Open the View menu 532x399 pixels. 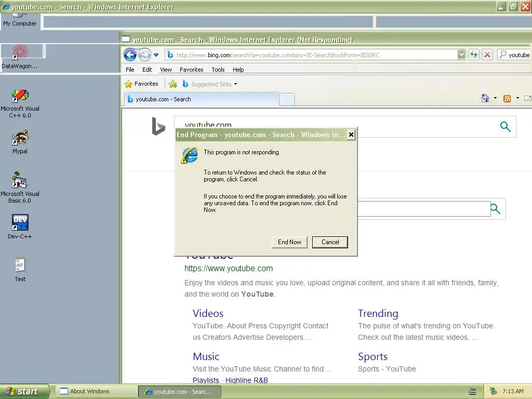(x=166, y=70)
